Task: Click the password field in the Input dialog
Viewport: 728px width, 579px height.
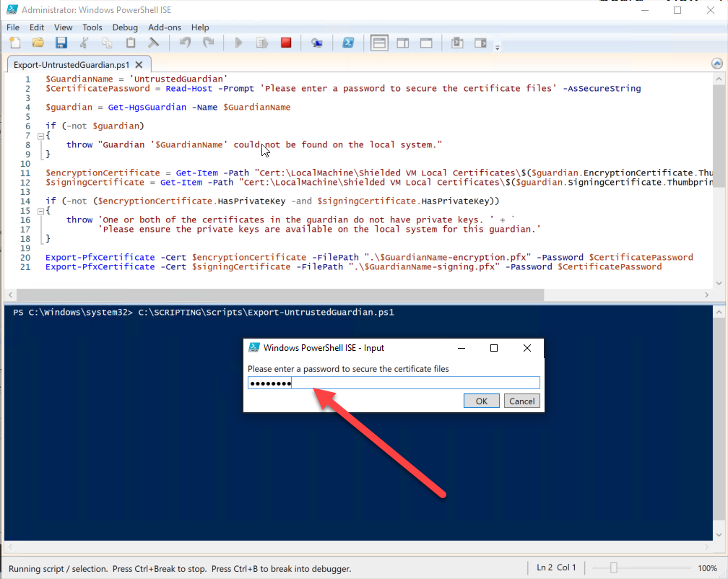Action: (394, 383)
